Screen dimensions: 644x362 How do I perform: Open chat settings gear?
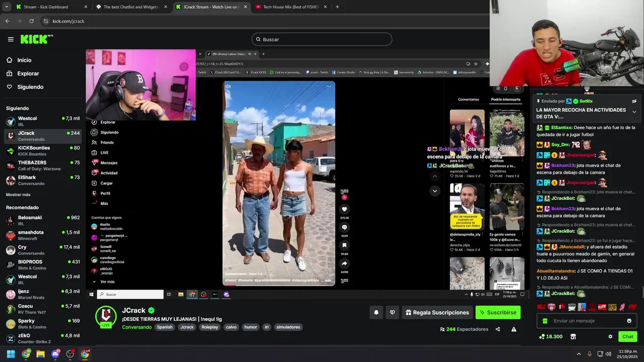click(x=610, y=336)
